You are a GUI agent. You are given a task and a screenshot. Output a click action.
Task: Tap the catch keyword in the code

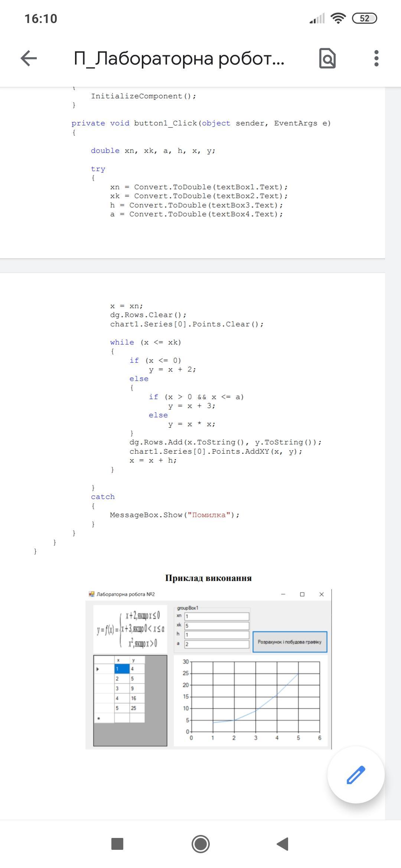(x=103, y=497)
